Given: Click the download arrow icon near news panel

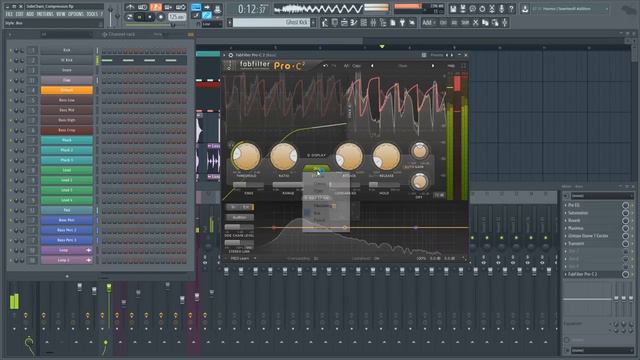Looking at the screenshot, I should click(x=525, y=9).
